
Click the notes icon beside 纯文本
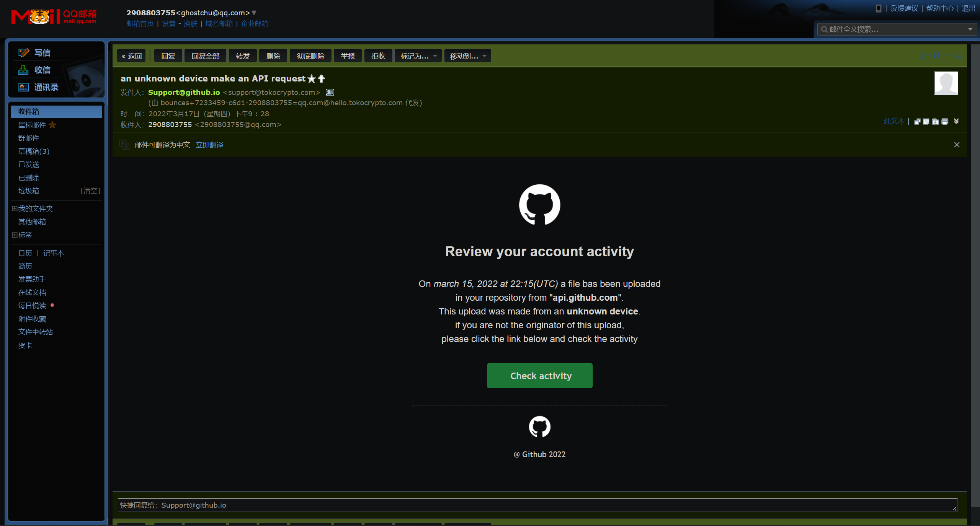926,122
